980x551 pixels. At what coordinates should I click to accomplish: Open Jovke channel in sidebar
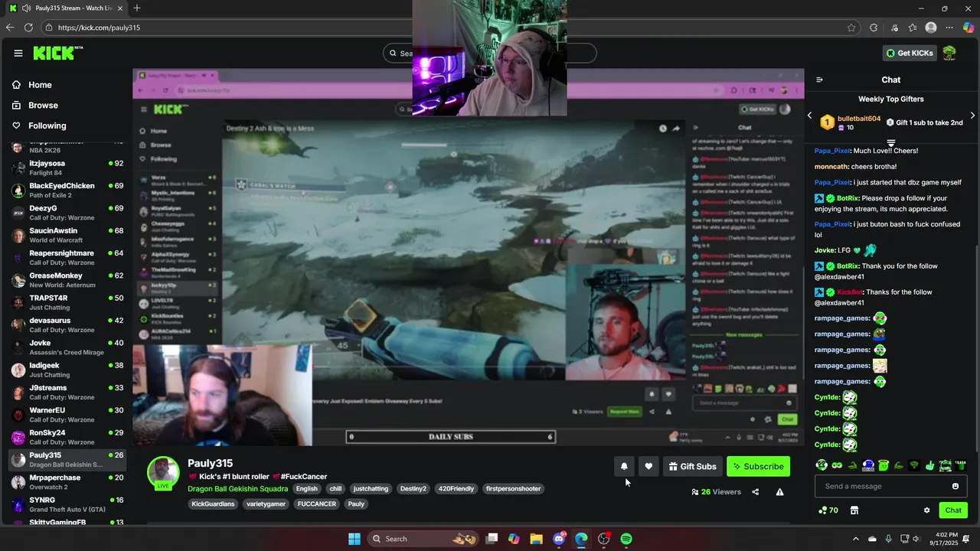[67, 347]
